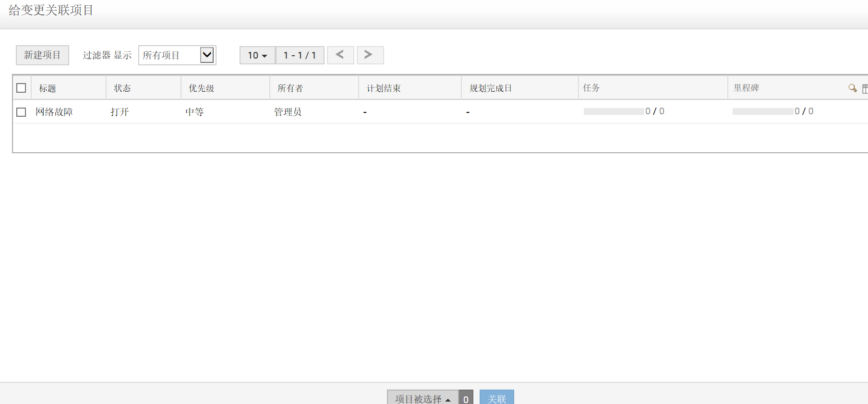Click the selected count badge 0
The image size is (868, 404).
click(466, 398)
